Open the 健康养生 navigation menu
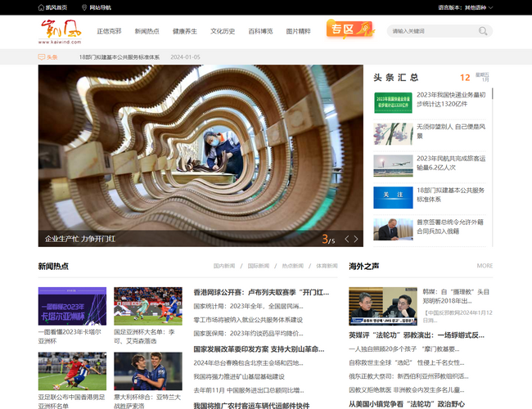532x409 pixels. pos(184,31)
